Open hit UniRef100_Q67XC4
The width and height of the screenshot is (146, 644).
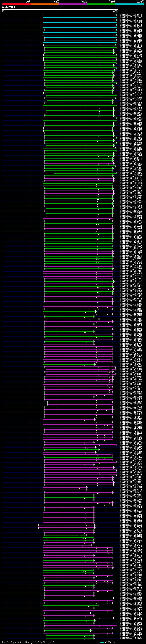pos(131,22)
